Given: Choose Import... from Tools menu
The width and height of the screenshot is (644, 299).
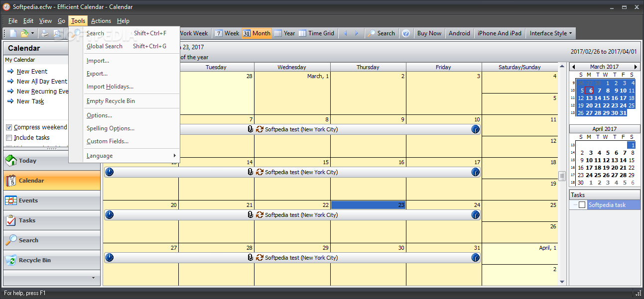Looking at the screenshot, I should [124, 61].
